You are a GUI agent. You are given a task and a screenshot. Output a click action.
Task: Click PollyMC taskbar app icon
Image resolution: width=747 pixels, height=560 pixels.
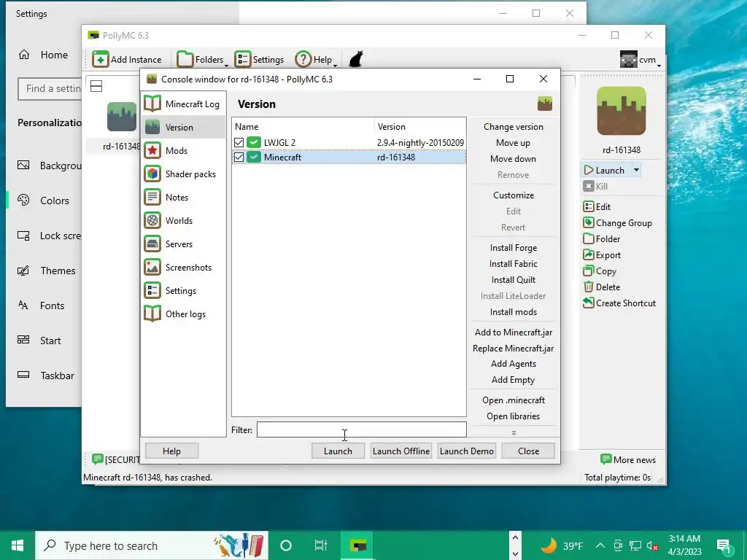(x=357, y=545)
